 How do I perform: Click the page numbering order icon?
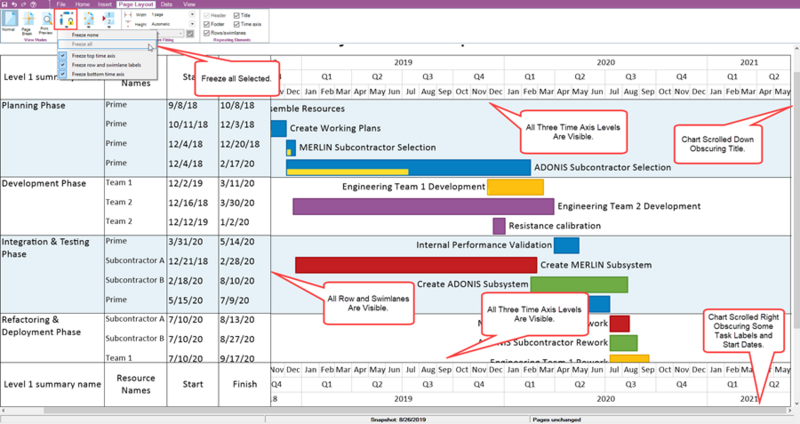(x=109, y=19)
